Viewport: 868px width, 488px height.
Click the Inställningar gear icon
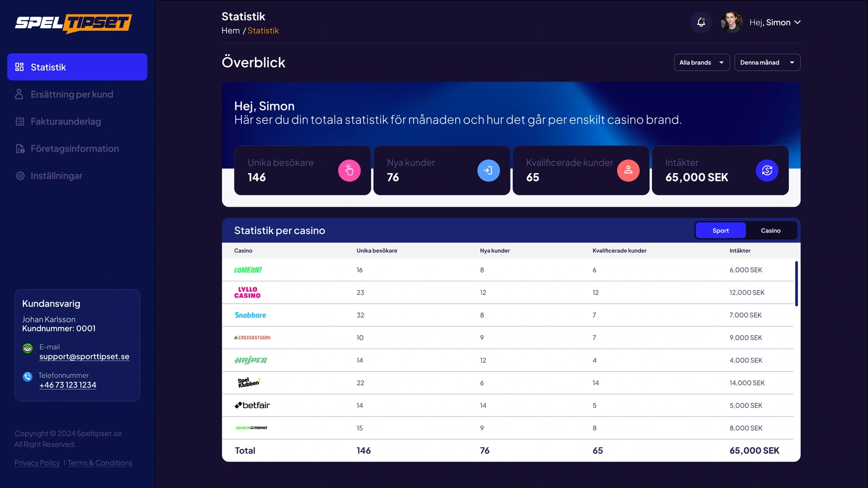click(x=20, y=176)
